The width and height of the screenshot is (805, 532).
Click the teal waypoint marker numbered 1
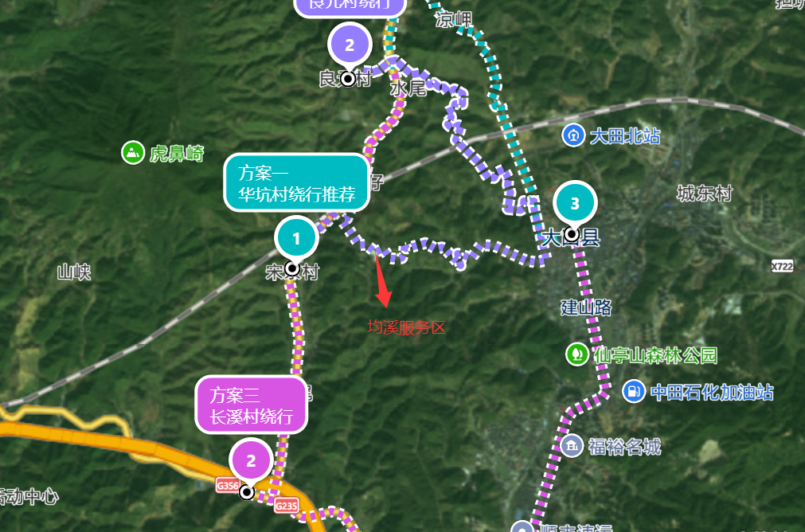[296, 239]
